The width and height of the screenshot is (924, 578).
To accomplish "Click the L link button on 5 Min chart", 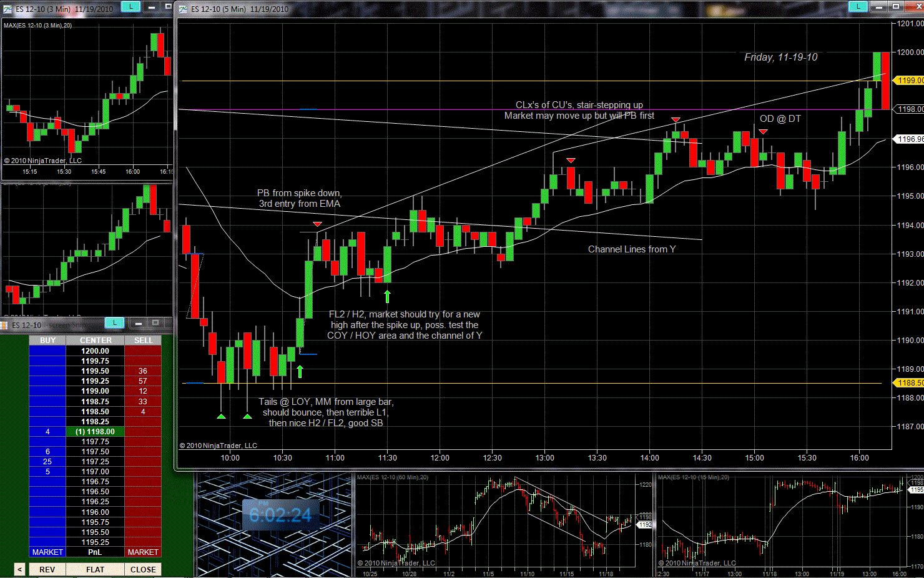I will pos(858,6).
